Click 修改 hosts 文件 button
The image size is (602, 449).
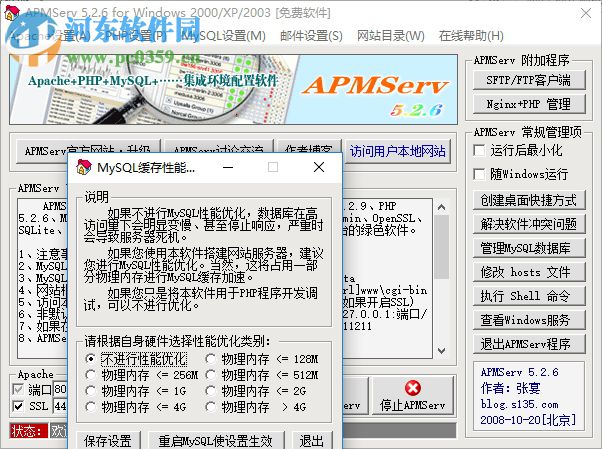[x=529, y=272]
